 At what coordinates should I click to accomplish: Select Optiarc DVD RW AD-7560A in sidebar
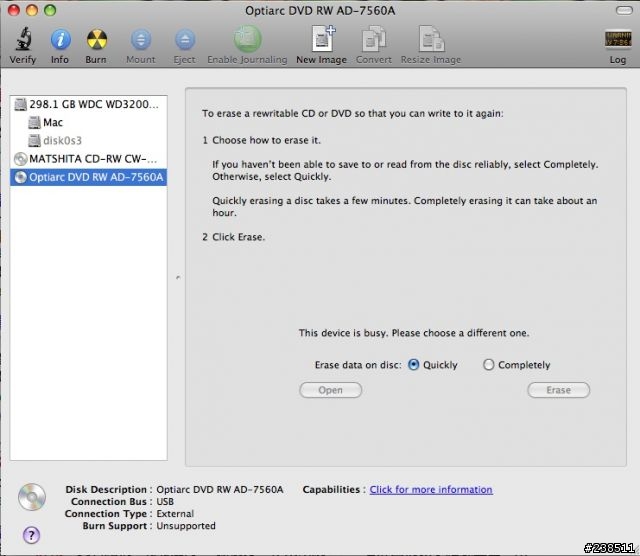[x=89, y=177]
